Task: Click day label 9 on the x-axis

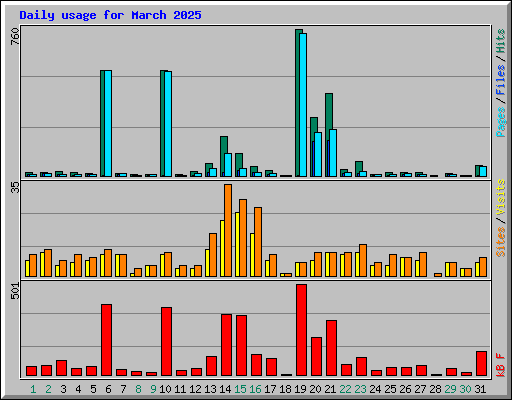Action: pyautogui.click(x=153, y=389)
